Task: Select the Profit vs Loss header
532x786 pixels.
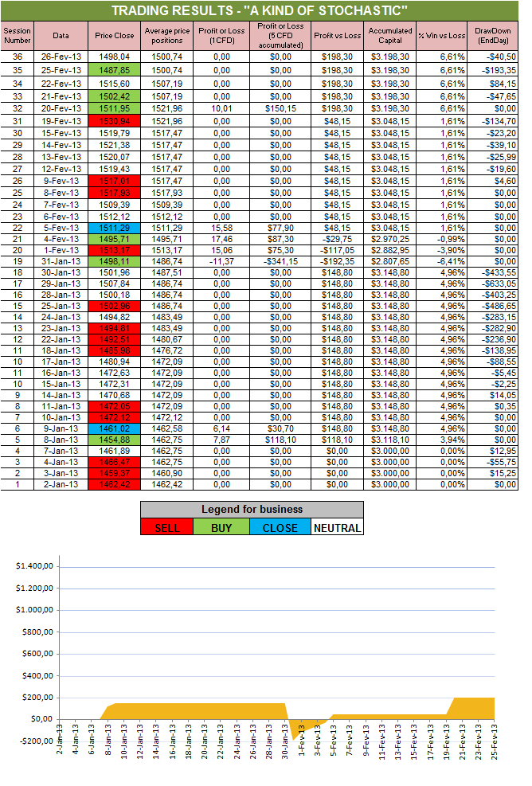Action: 338,36
